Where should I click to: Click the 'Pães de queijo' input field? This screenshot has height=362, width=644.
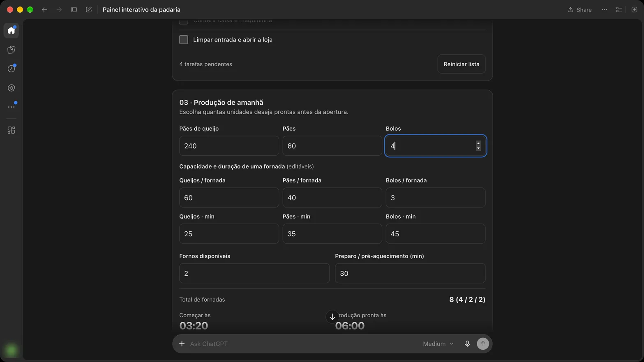coord(229,146)
